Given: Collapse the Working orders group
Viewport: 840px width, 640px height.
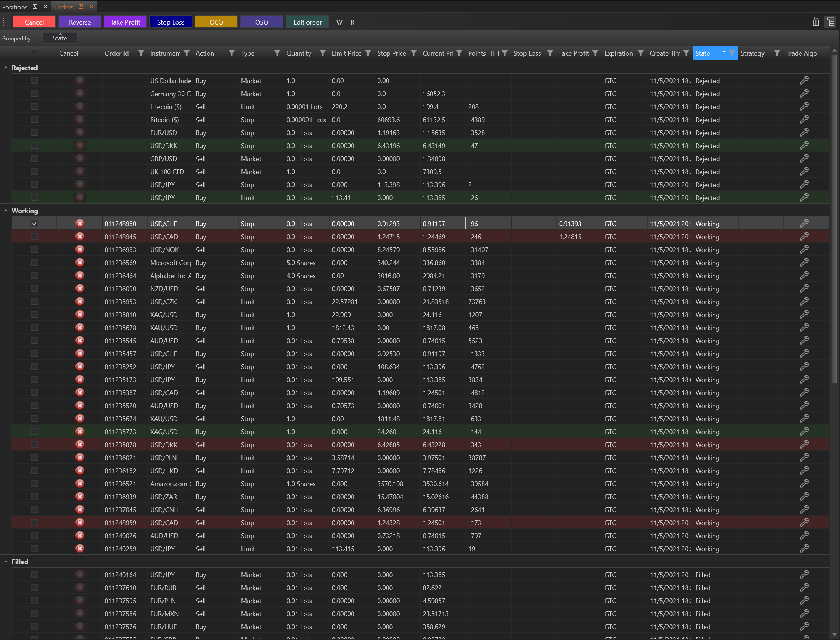Looking at the screenshot, I should tap(6, 210).
